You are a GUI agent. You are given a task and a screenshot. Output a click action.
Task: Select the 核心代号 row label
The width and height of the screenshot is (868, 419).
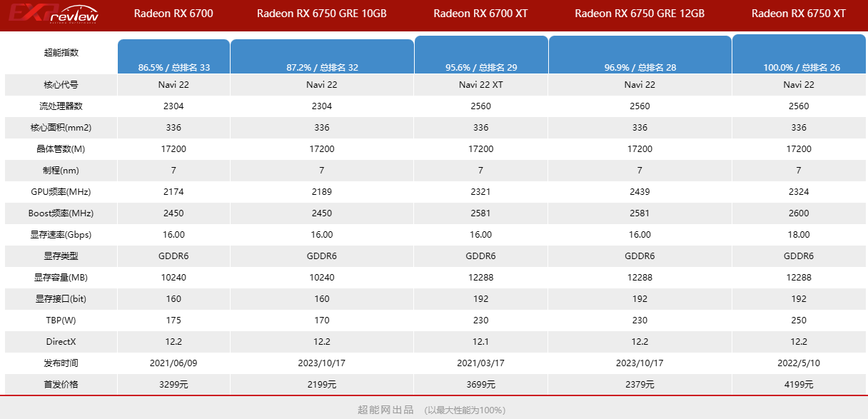[61, 85]
